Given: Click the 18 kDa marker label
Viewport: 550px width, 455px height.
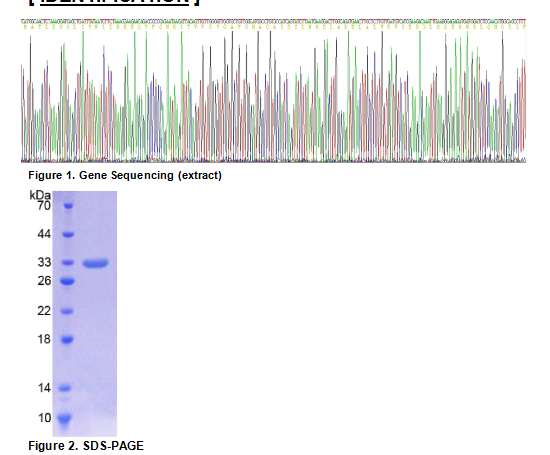Looking at the screenshot, I should (x=44, y=339).
